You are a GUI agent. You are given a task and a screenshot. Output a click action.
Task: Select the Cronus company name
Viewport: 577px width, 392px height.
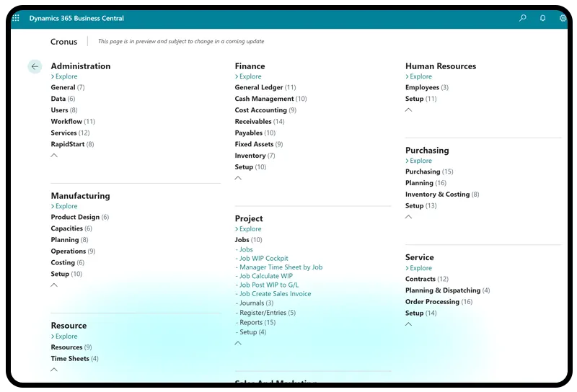(63, 42)
